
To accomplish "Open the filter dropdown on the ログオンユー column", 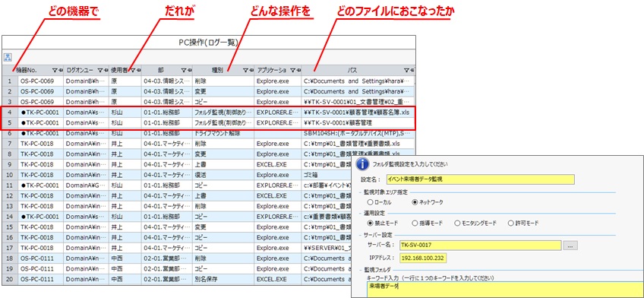I will point(100,70).
